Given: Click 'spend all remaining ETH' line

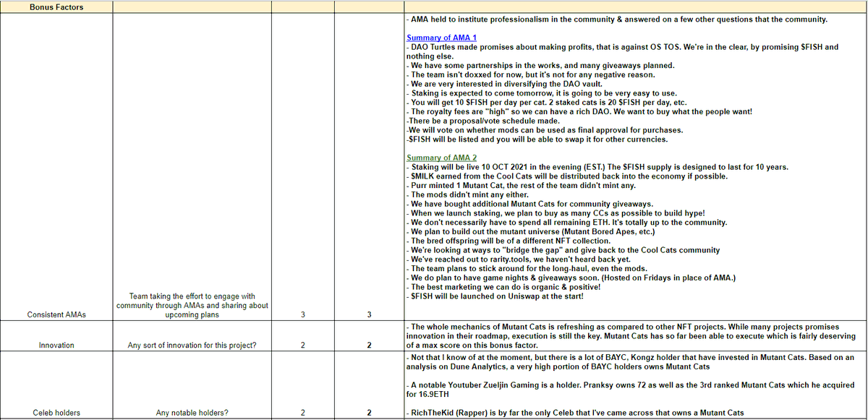Looking at the screenshot, I should pos(566,223).
